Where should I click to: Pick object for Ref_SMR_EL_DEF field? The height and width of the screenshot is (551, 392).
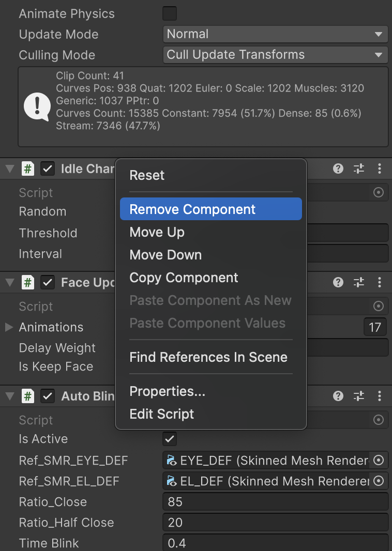pos(379,481)
